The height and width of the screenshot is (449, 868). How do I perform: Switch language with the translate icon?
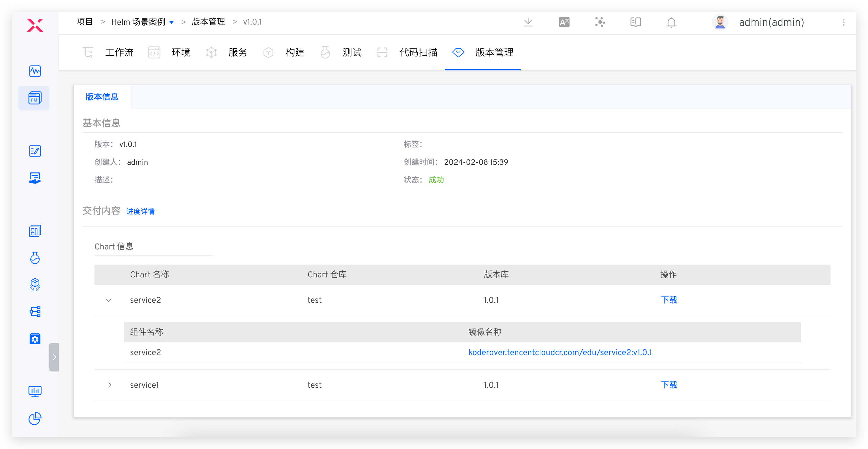coord(564,22)
